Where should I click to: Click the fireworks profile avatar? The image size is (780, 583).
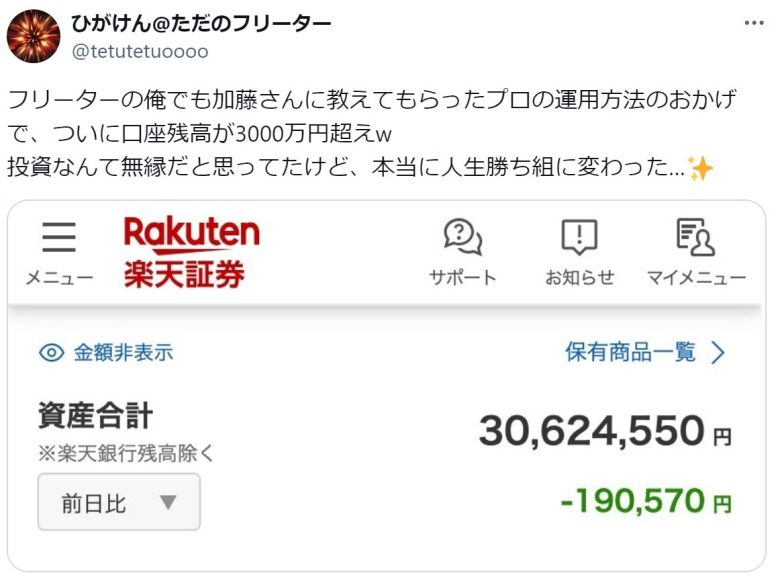pos(33,36)
